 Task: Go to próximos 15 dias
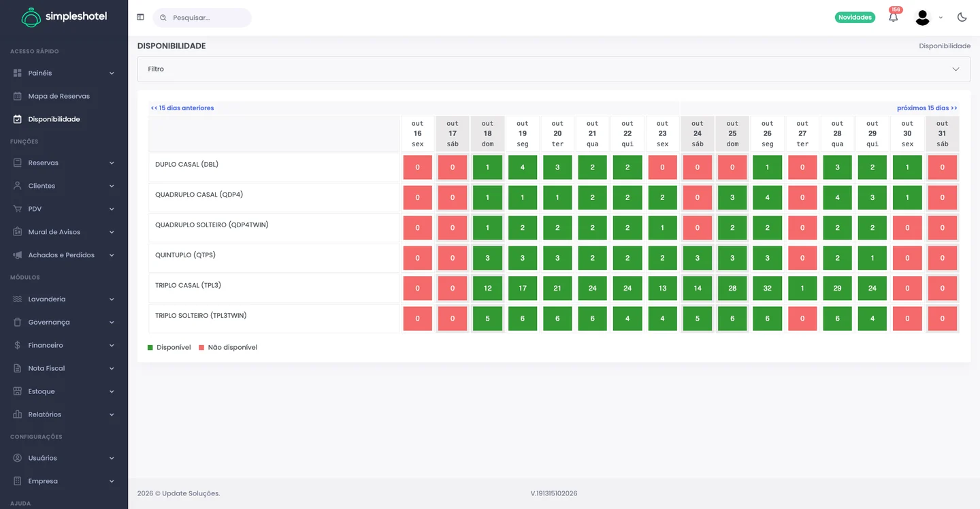pyautogui.click(x=927, y=108)
